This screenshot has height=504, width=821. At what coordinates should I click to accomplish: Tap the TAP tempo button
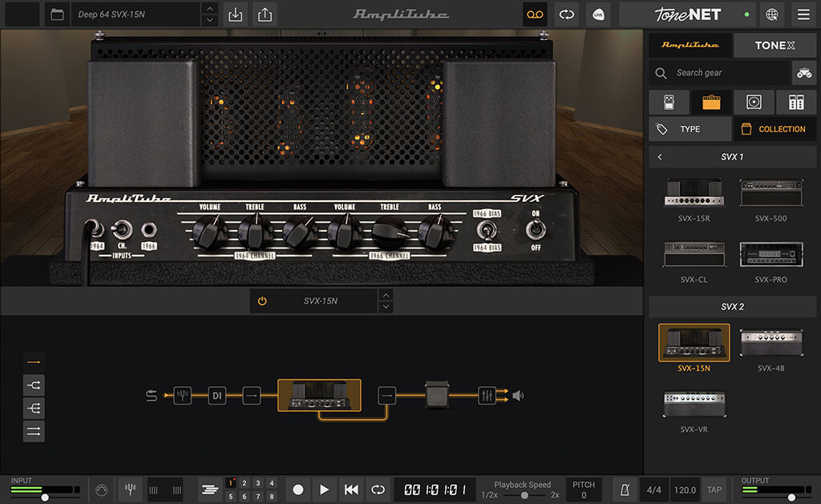click(714, 490)
